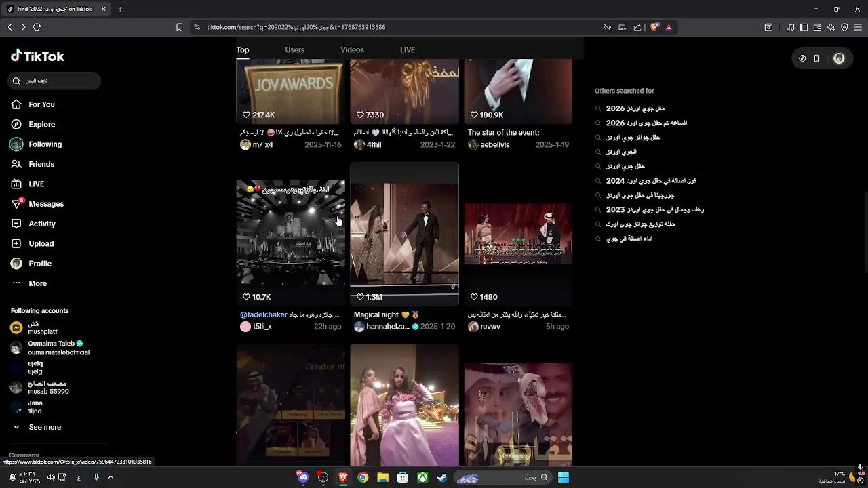This screenshot has width=868, height=488.
Task: Reload the page
Action: 37,27
